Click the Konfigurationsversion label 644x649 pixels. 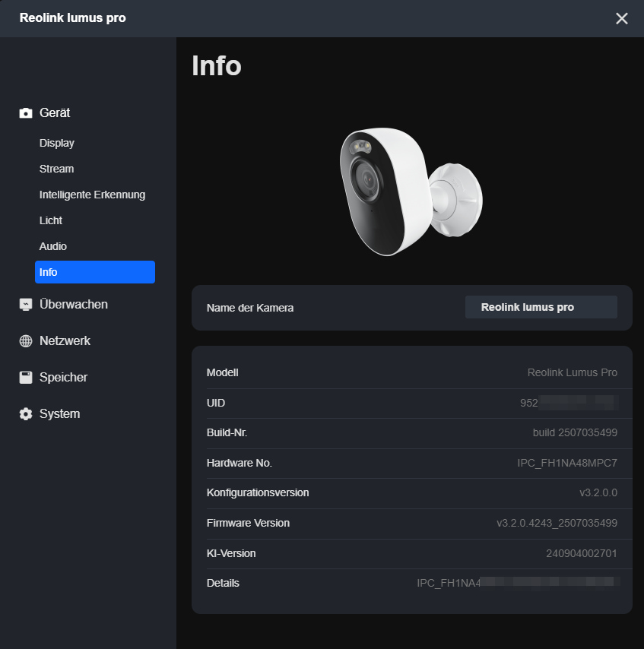(x=258, y=493)
